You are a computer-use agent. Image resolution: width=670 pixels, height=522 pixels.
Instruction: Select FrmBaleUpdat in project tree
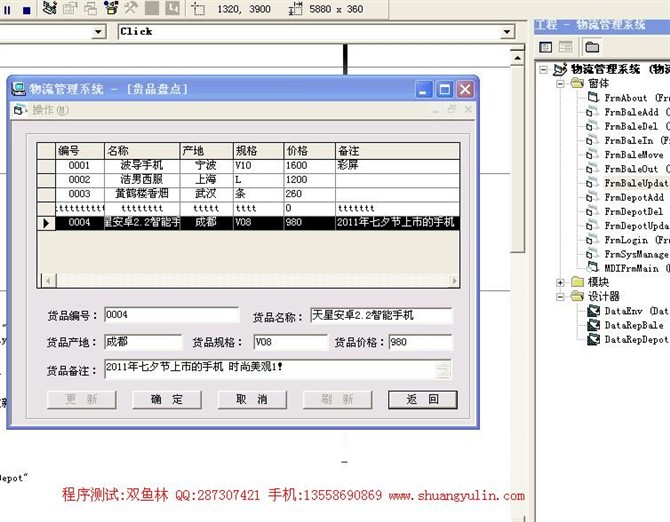point(636,183)
